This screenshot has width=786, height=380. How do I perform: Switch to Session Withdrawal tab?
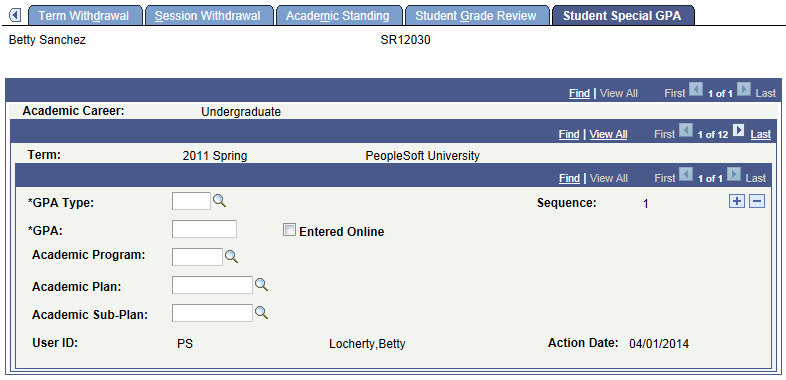[209, 16]
